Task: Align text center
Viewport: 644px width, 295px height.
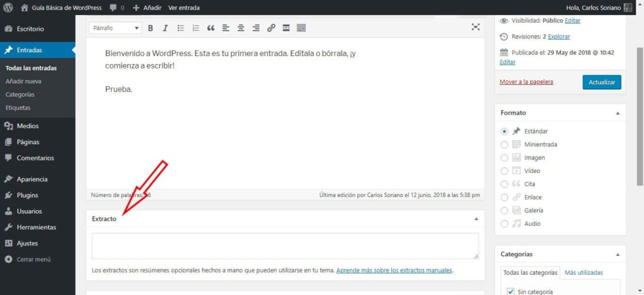Action: (241, 28)
